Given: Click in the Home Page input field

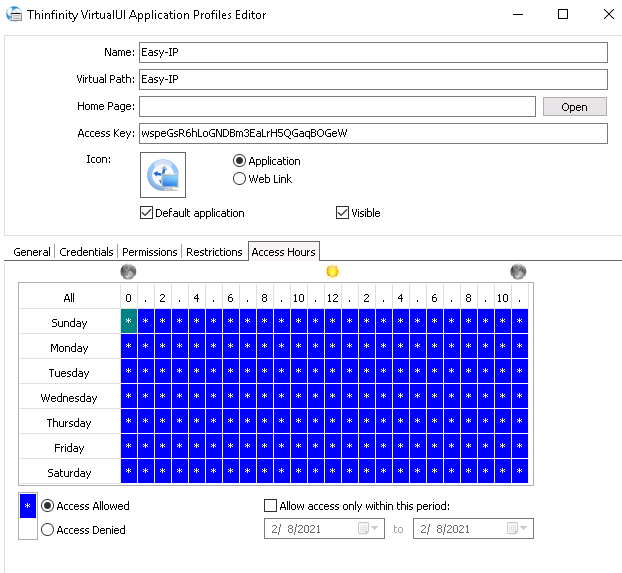Looking at the screenshot, I should [337, 106].
